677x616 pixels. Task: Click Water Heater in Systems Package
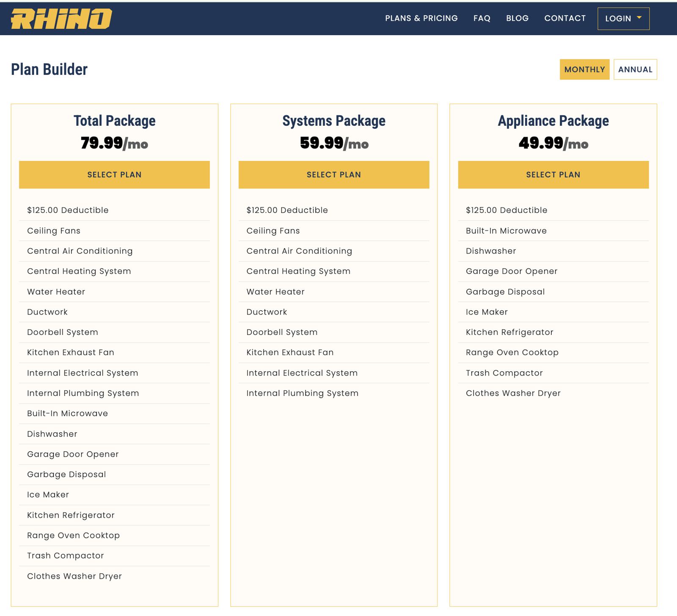[x=334, y=292]
